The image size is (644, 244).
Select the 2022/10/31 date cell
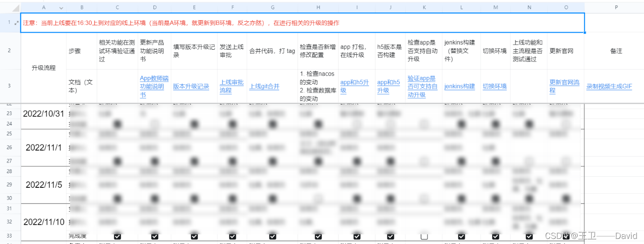pyautogui.click(x=44, y=114)
